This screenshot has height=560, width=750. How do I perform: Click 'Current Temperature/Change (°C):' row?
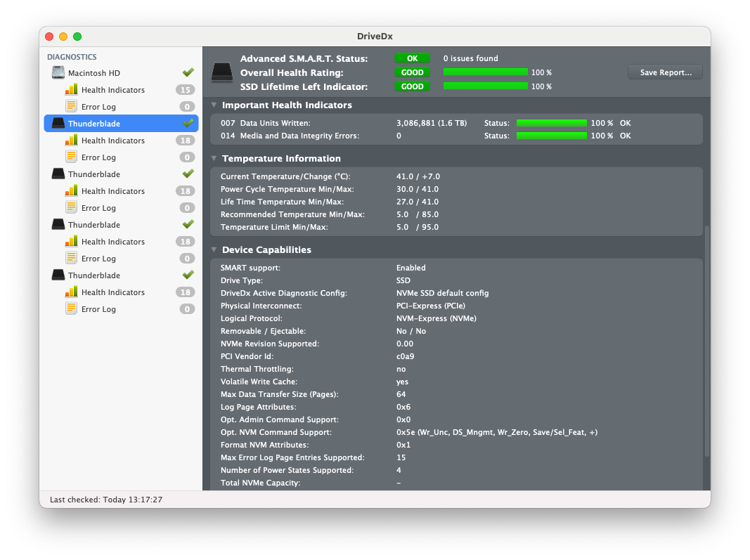click(x=285, y=176)
